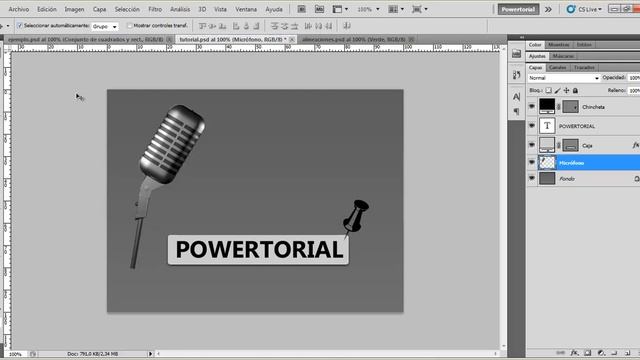Distribute bottom edges of layers
Image resolution: width=640 pixels, height=360 pixels.
click(x=295, y=26)
